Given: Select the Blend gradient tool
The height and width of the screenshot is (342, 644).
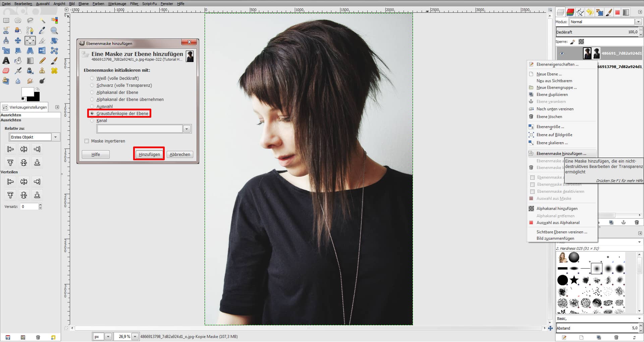Looking at the screenshot, I should coord(30,61).
